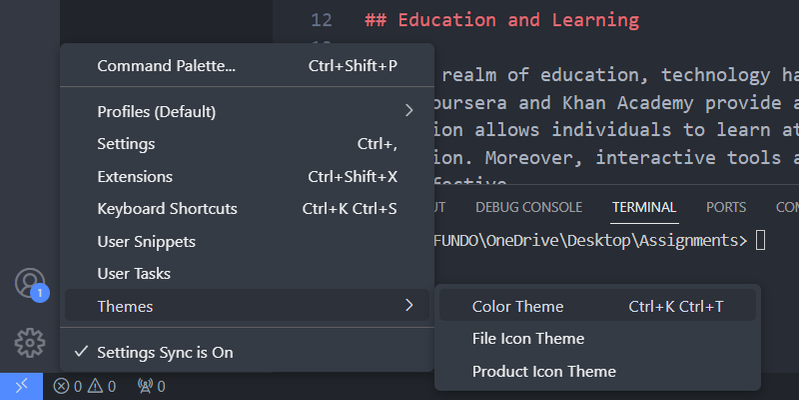Open Settings menu entry
This screenshot has height=400, width=799.
[x=126, y=144]
